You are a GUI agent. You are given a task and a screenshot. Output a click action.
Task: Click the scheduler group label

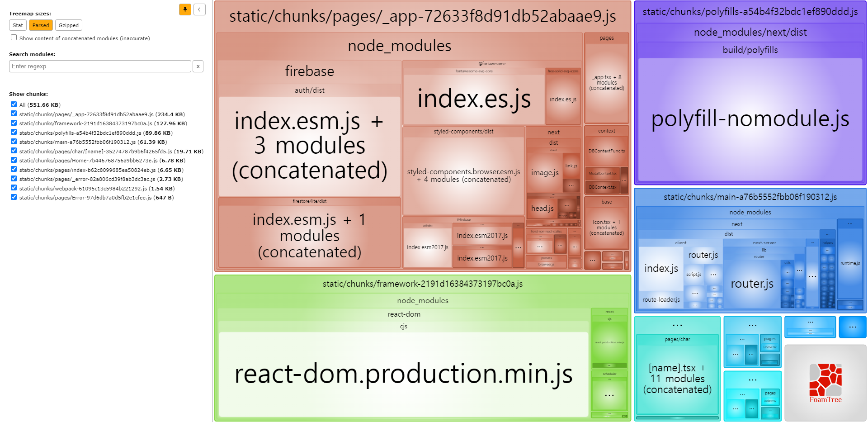tap(609, 374)
